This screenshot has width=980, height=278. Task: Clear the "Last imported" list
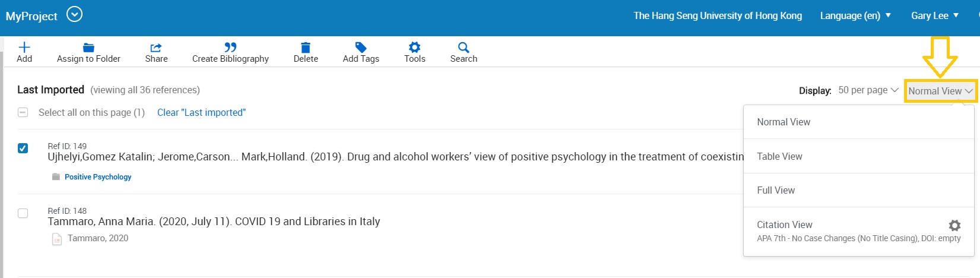(x=201, y=112)
